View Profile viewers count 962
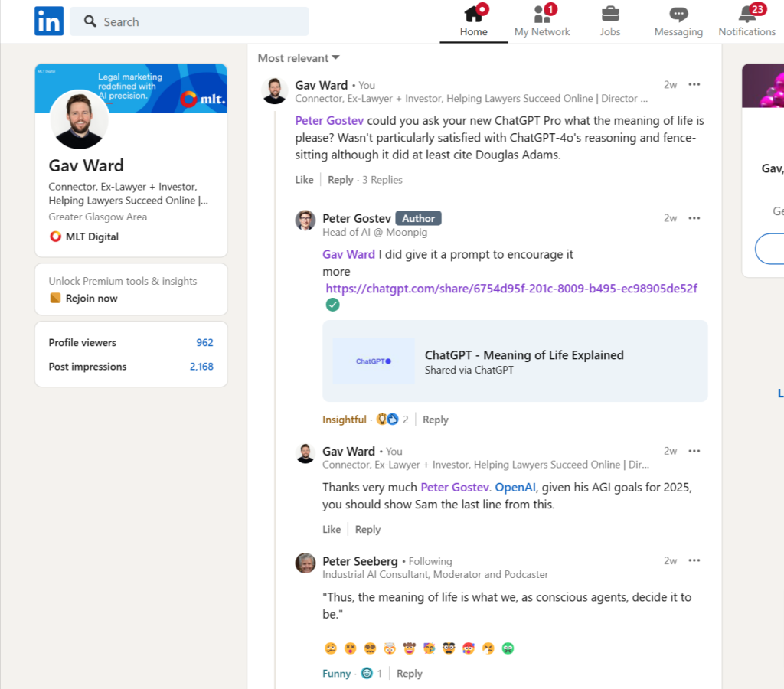Screen dimensions: 784x689 point(204,342)
